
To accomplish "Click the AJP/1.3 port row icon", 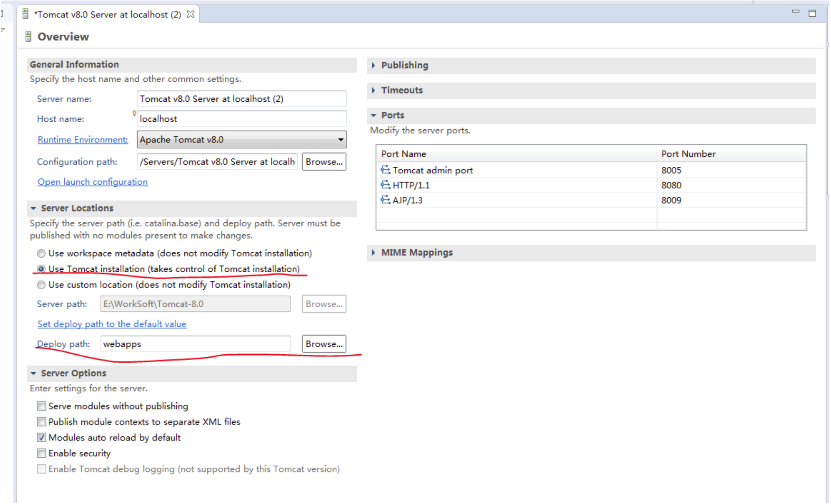I will [385, 200].
